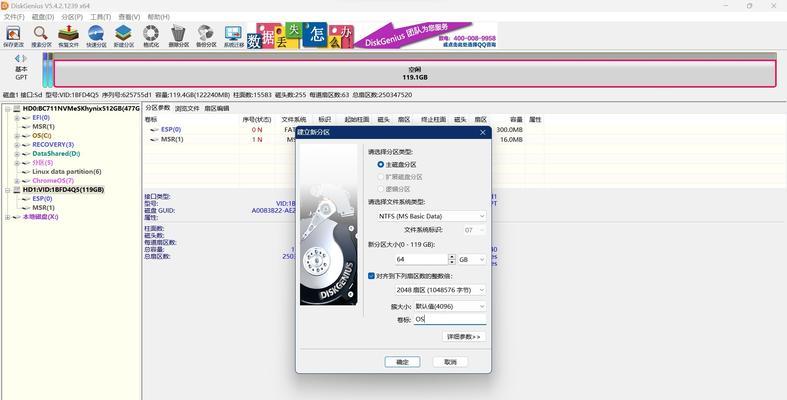Select Linux data partition(6) in the tree
The height and width of the screenshot is (400, 787).
tap(67, 172)
